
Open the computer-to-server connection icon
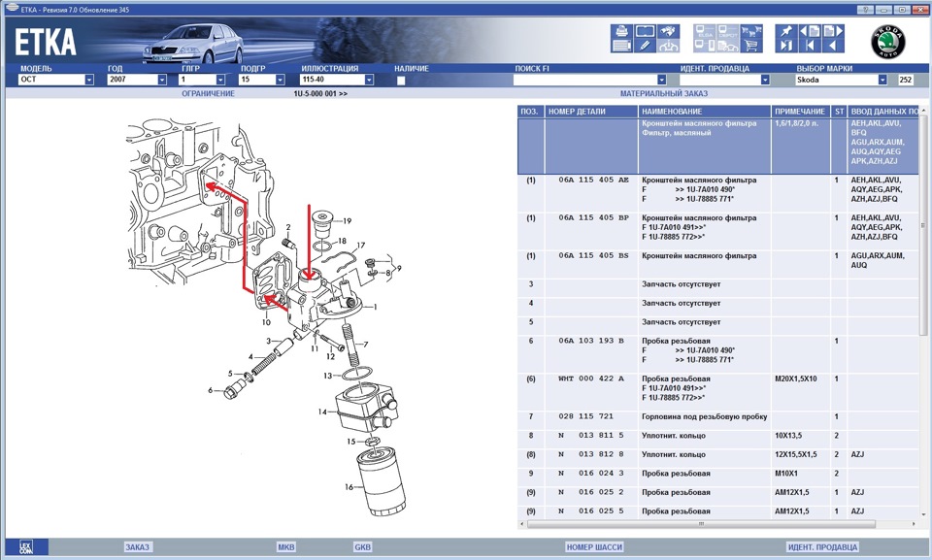[705, 46]
